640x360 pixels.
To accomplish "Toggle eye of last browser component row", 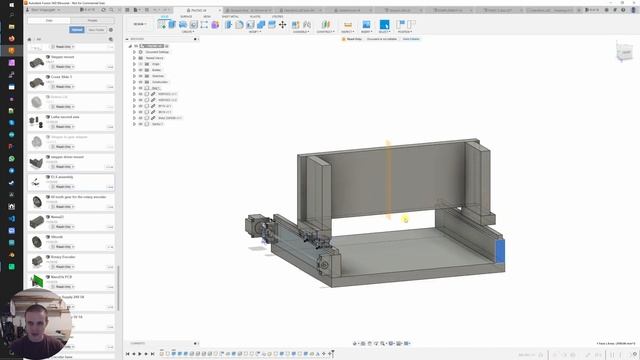I will click(x=140, y=124).
